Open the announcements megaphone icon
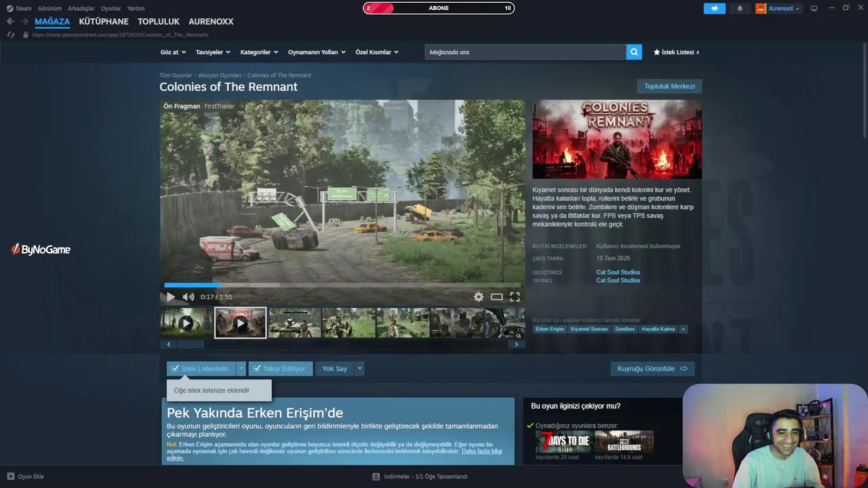 point(714,8)
